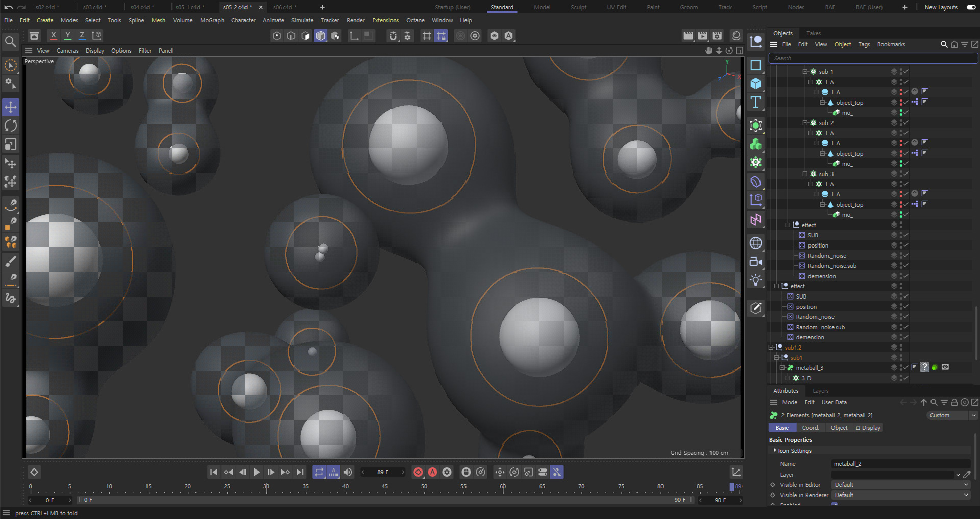Collapse the sub_3 tree node
The height and width of the screenshot is (519, 980).
[805, 174]
